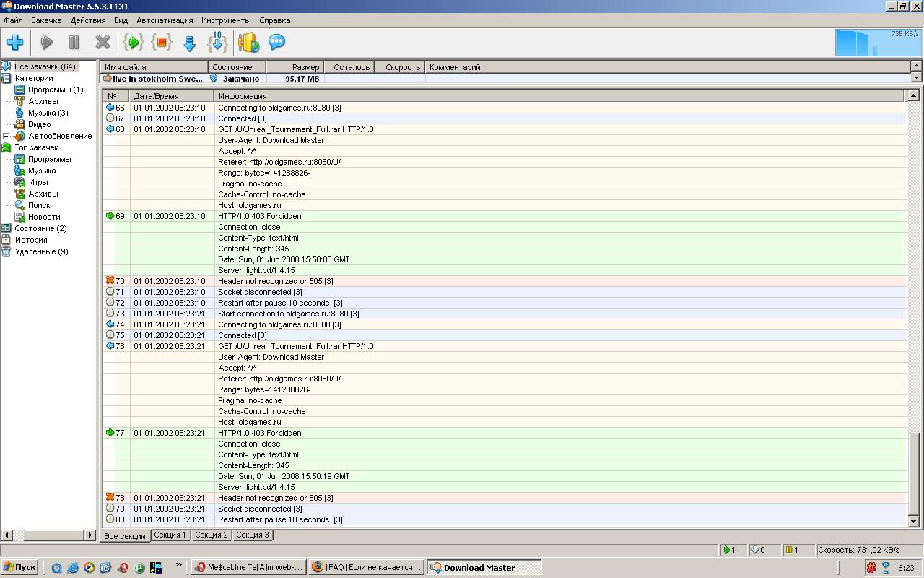Switch to the Секция 2 tab
924x578 pixels.
click(212, 535)
